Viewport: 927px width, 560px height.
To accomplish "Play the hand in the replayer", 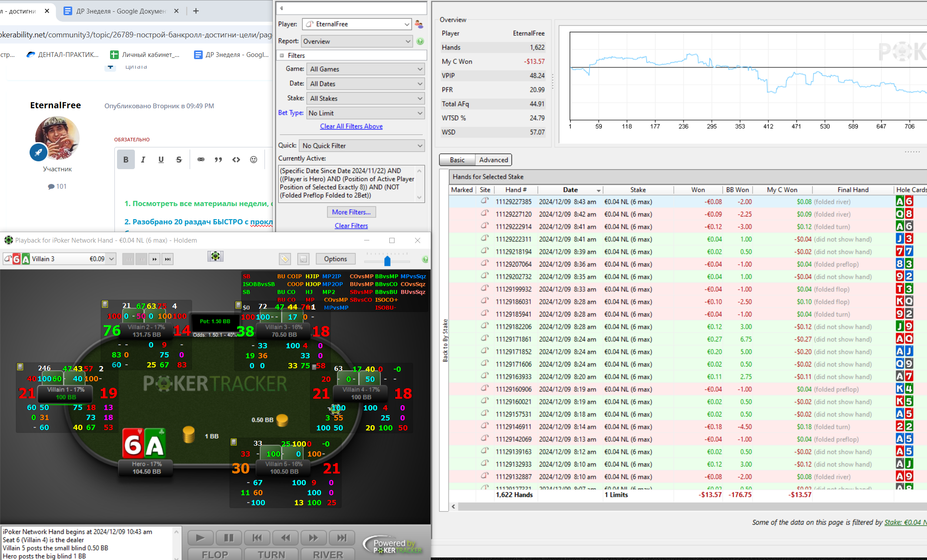I will tap(200, 538).
